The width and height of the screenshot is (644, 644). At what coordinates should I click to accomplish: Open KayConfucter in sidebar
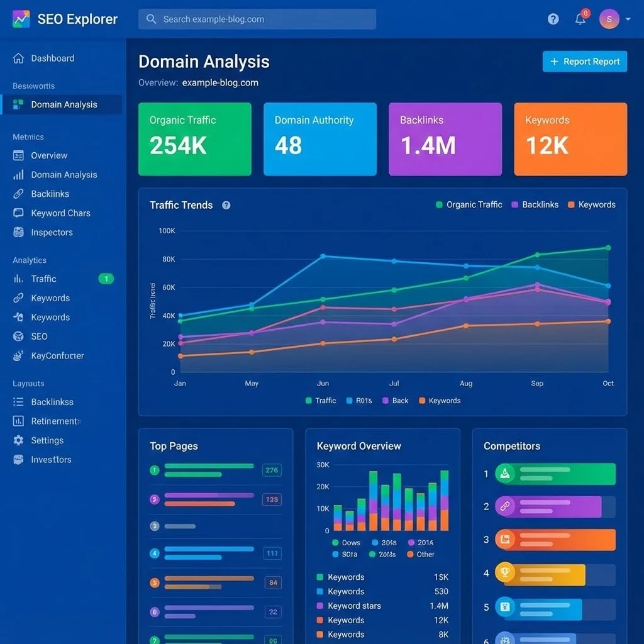(57, 356)
